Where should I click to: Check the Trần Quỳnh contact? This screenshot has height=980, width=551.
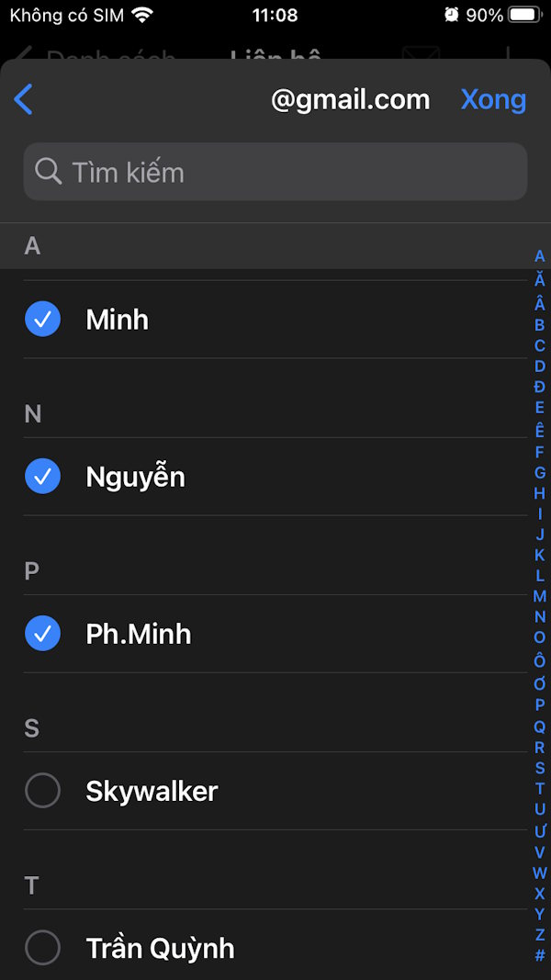tap(42, 947)
